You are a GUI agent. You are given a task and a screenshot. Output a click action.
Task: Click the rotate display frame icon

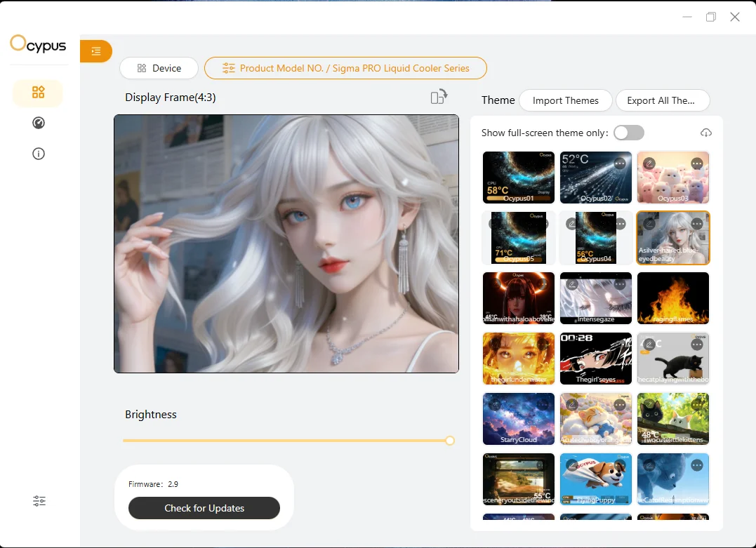pyautogui.click(x=439, y=97)
